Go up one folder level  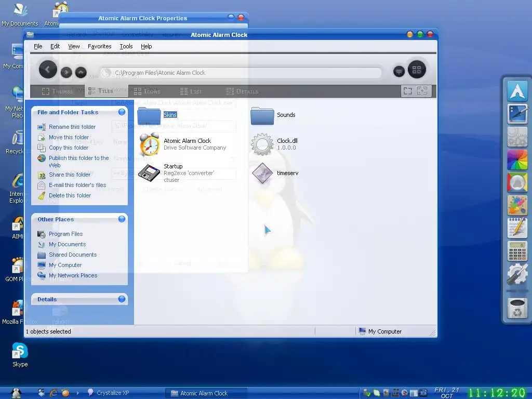click(81, 72)
